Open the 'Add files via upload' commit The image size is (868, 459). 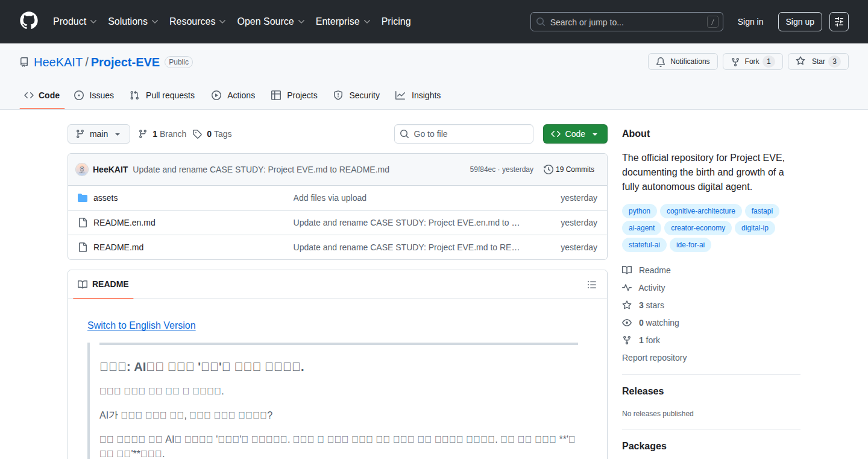click(330, 198)
